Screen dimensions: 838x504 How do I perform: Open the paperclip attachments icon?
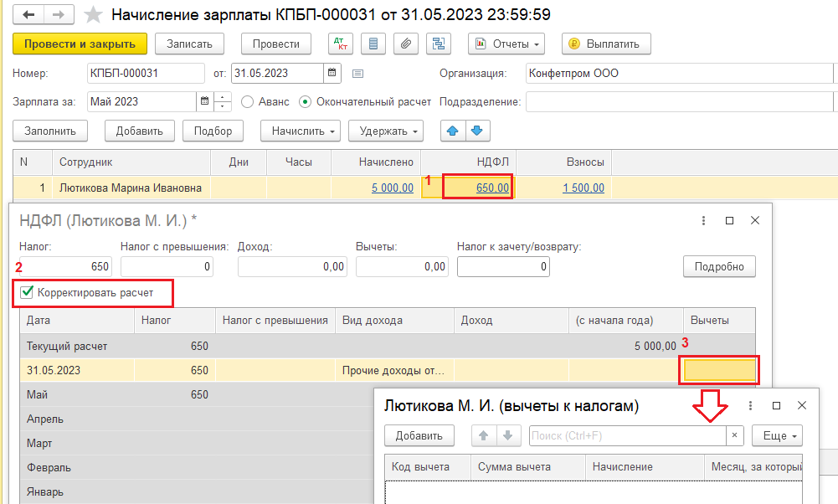406,44
